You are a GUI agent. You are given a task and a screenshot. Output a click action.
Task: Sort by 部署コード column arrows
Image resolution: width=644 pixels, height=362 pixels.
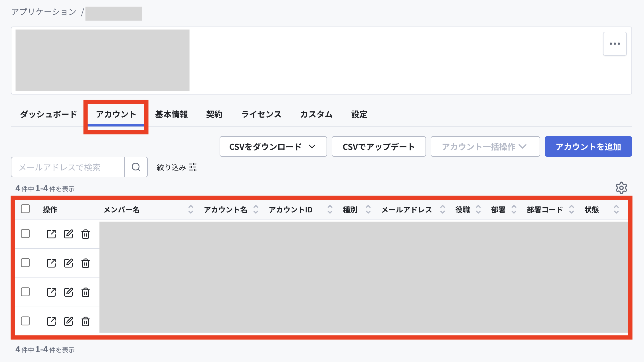tap(572, 210)
